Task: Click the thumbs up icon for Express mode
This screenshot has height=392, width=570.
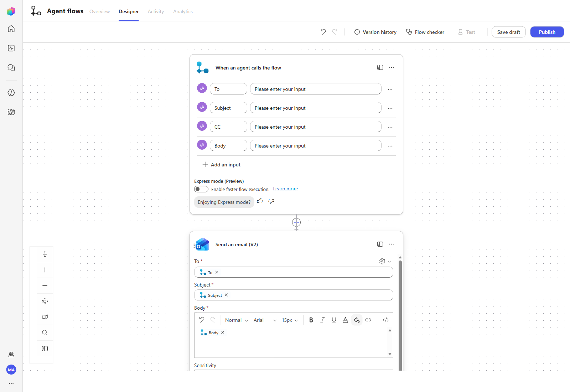Action: 260,201
